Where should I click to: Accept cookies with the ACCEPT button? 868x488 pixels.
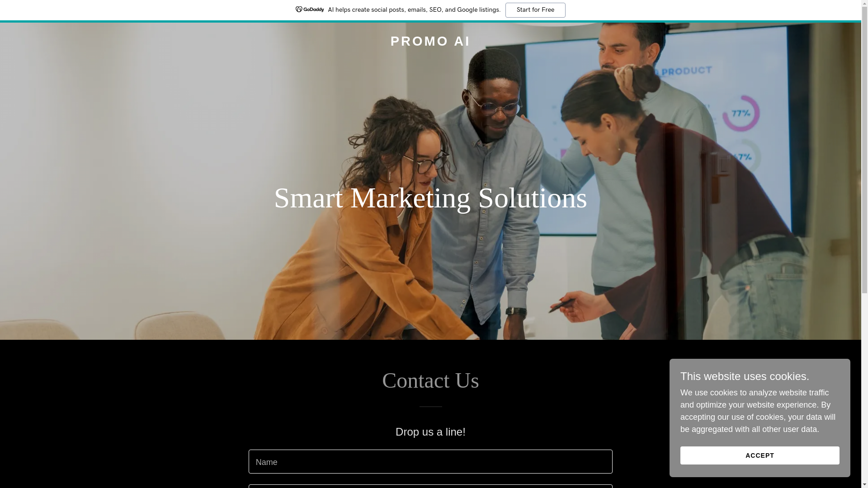point(759,455)
